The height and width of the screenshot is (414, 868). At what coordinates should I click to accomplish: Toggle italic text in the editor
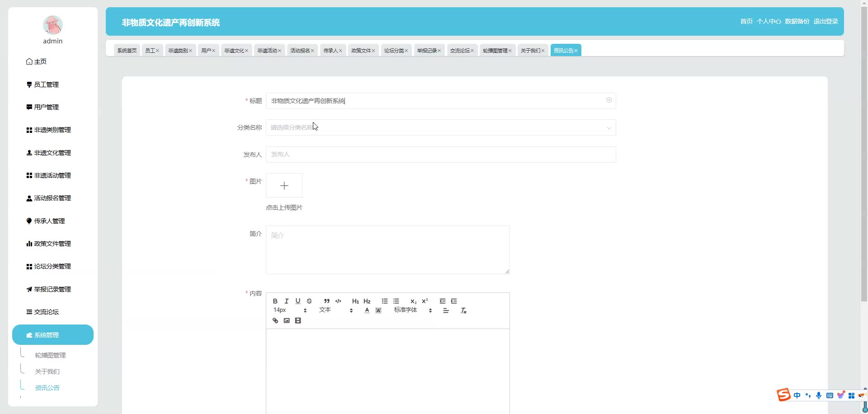[286, 301]
